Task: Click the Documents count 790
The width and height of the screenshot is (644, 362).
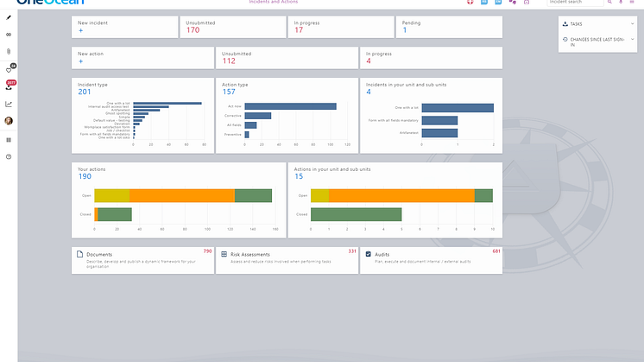Action: 207,251
